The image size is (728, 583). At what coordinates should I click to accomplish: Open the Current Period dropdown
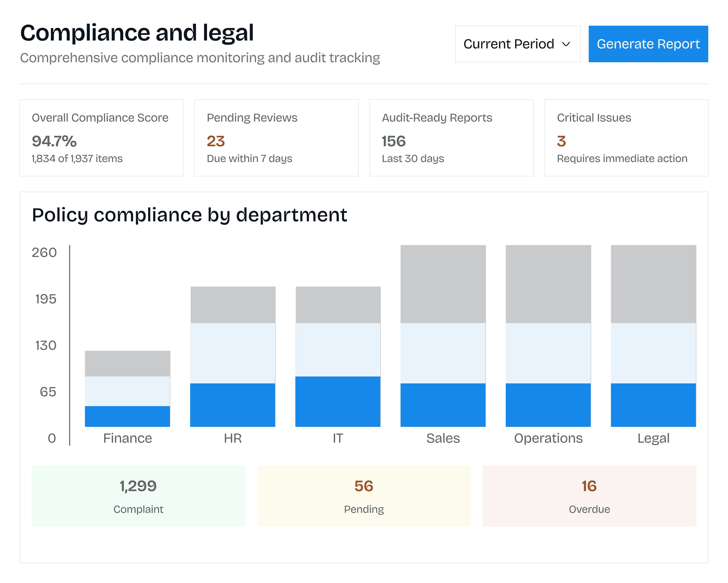517,44
